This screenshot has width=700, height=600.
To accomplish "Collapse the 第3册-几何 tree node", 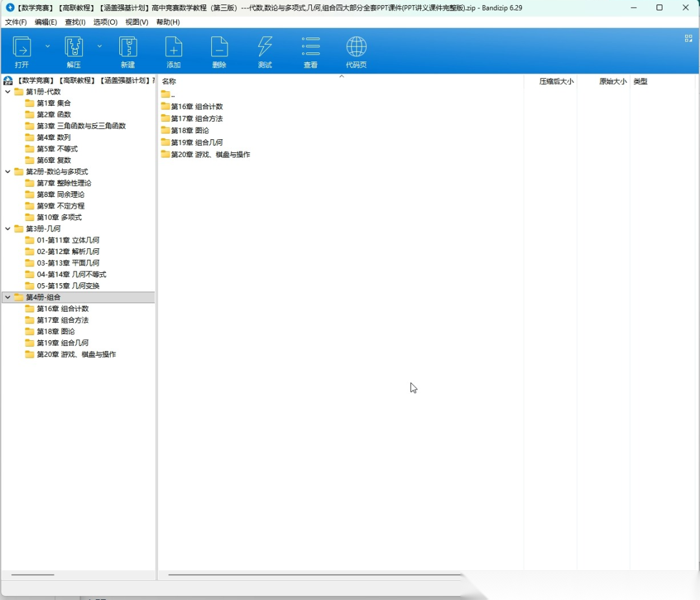I will [8, 229].
